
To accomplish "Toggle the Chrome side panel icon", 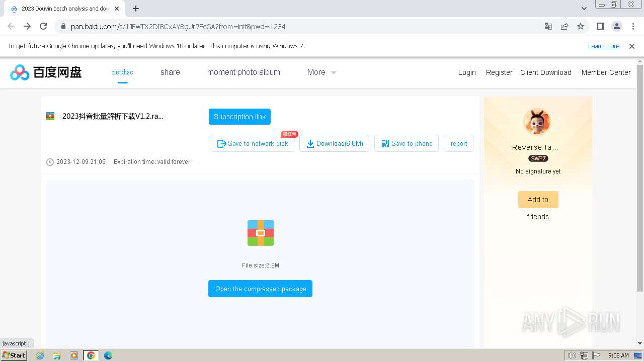I will tap(600, 26).
